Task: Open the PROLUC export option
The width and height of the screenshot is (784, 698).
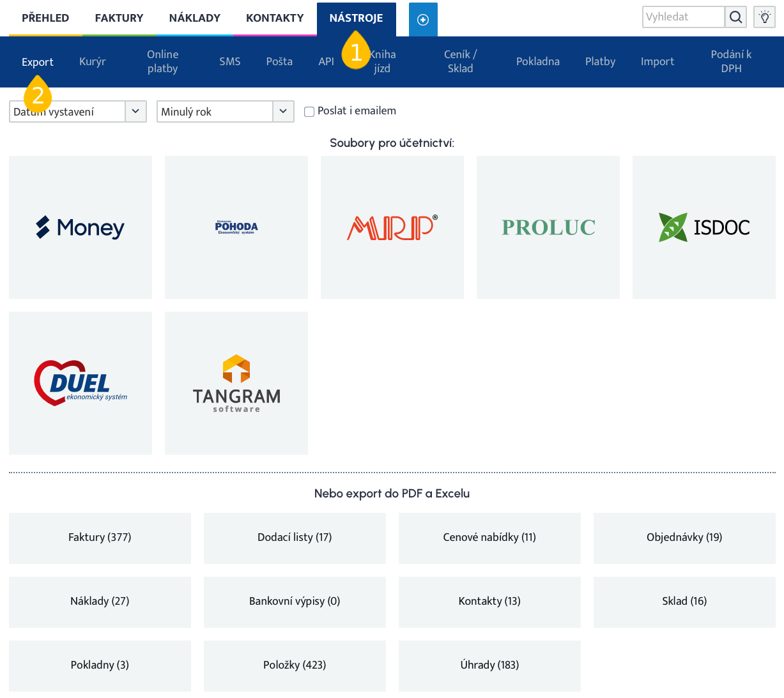Action: point(548,227)
